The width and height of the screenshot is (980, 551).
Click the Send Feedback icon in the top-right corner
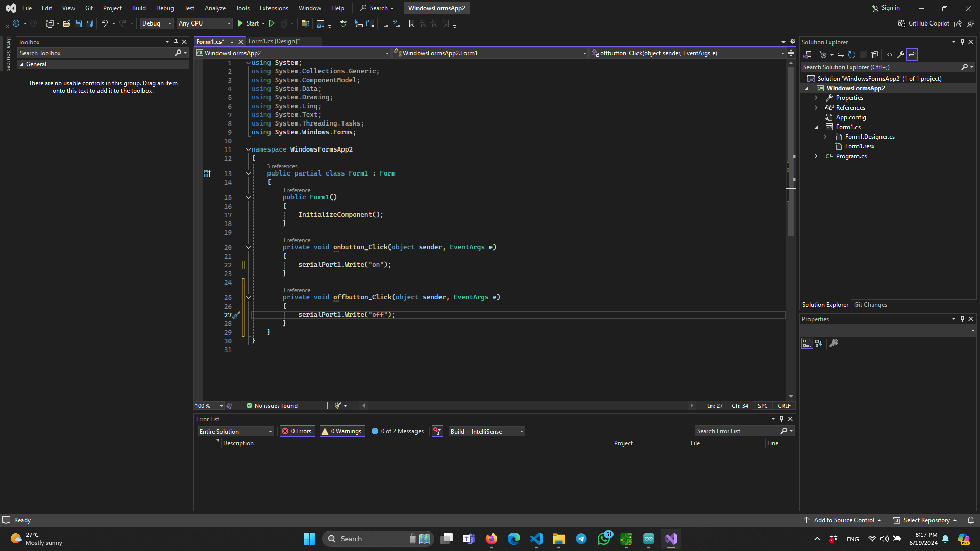coord(971,23)
